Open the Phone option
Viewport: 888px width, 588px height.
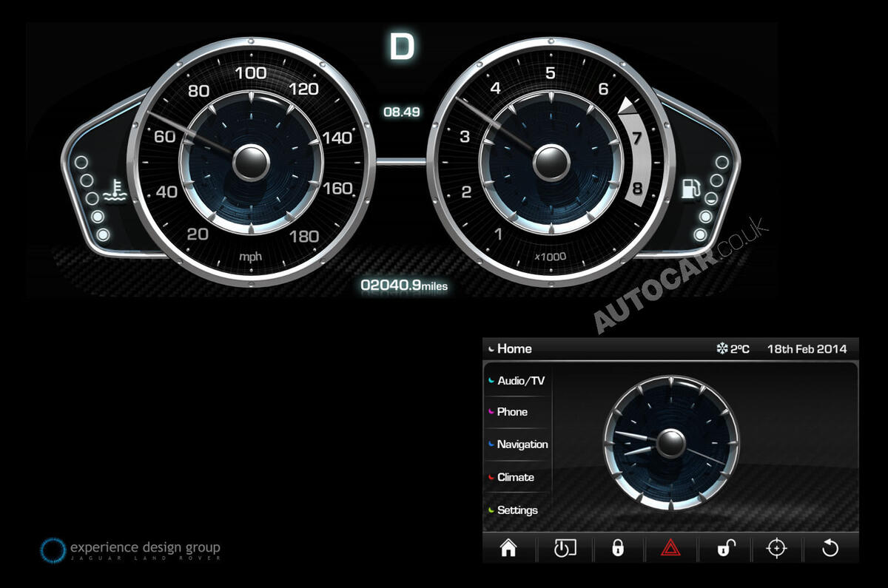[x=514, y=412]
